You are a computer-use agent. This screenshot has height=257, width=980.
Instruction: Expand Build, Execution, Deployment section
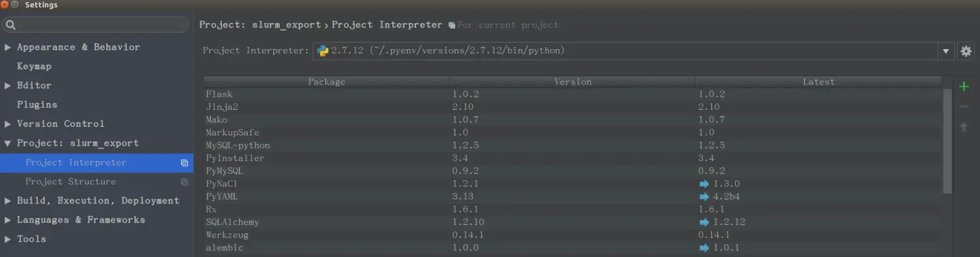8,201
